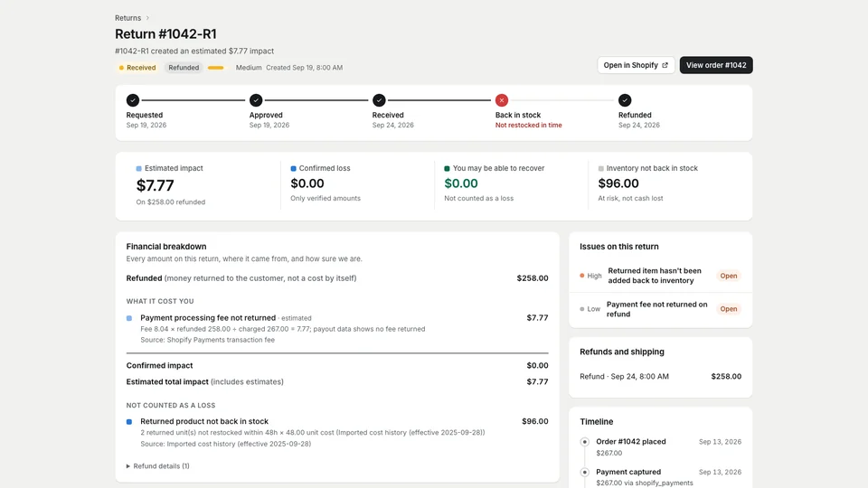868x488 pixels.
Task: Select the Refunded status badge
Action: click(184, 68)
